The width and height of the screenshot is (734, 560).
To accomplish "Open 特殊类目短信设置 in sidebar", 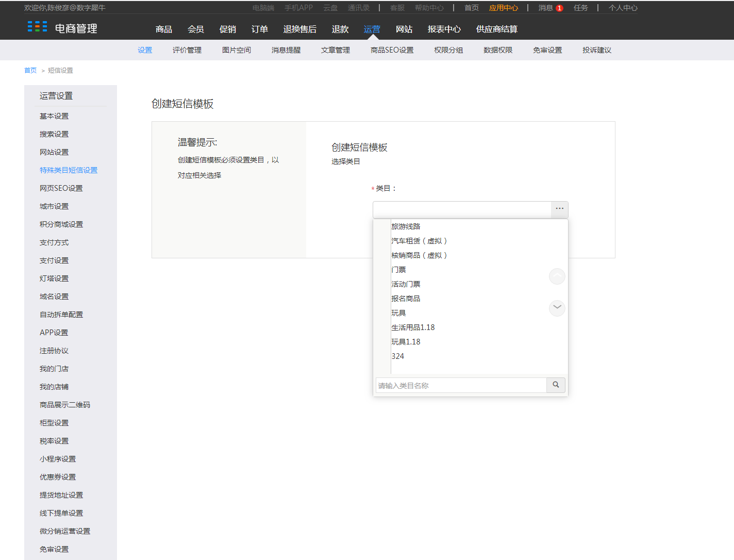I will pyautogui.click(x=69, y=170).
